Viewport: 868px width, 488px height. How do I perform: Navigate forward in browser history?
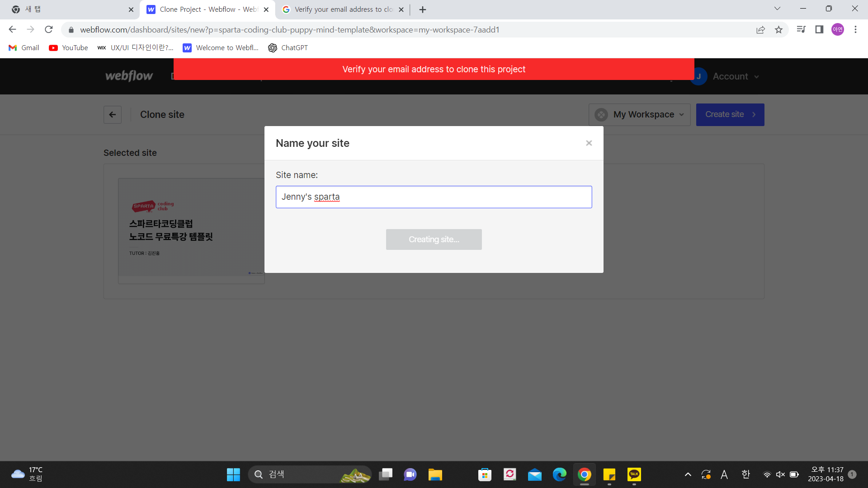pyautogui.click(x=30, y=30)
